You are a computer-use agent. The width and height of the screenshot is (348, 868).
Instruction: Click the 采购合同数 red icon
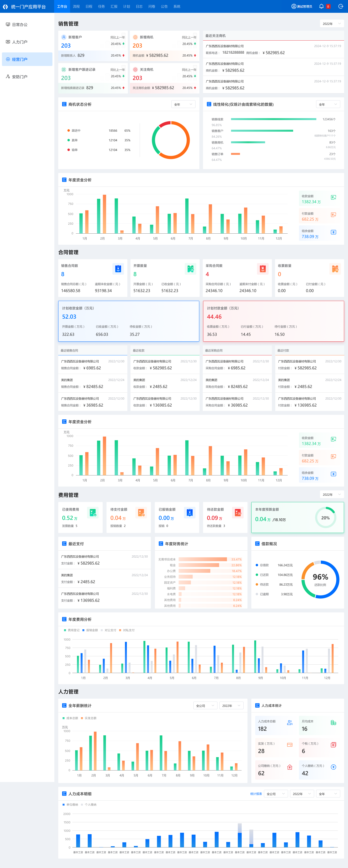(x=262, y=269)
